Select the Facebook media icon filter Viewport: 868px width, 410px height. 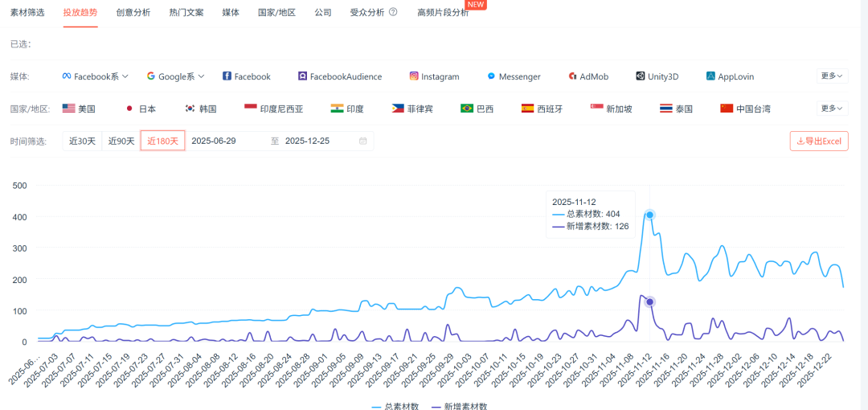(227, 76)
